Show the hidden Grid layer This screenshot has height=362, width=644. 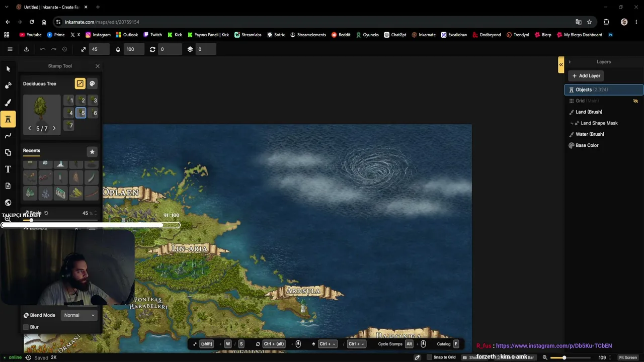[635, 101]
